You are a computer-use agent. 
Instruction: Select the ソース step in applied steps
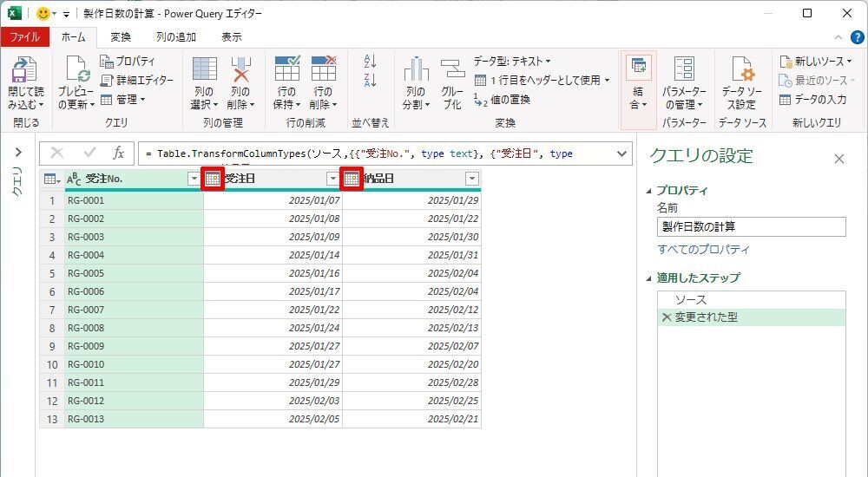click(690, 300)
